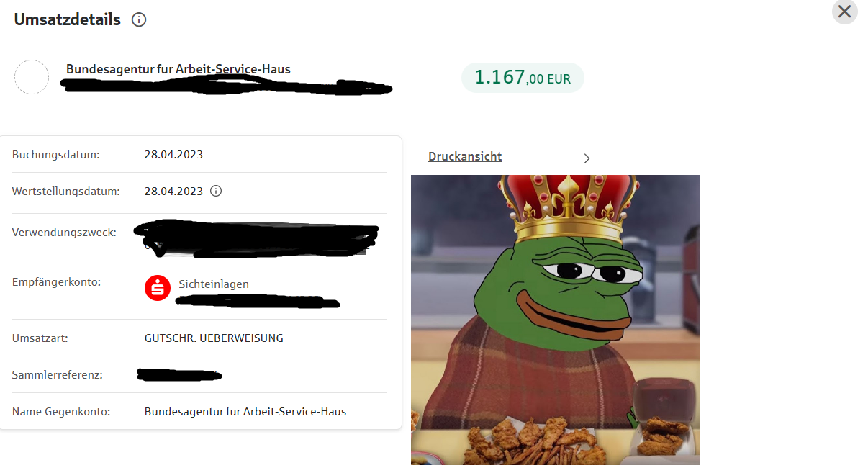This screenshot has height=473, width=868.
Task: Click the Sammlerreferenz label
Action: 57,375
